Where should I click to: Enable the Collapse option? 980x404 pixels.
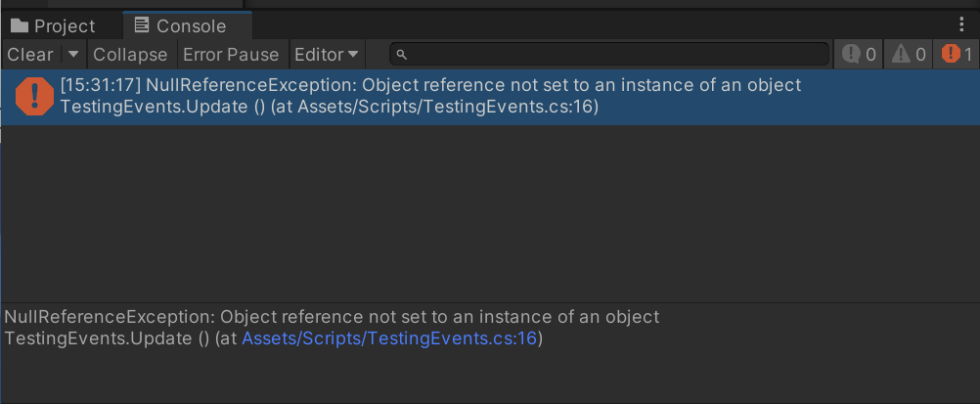click(x=130, y=55)
